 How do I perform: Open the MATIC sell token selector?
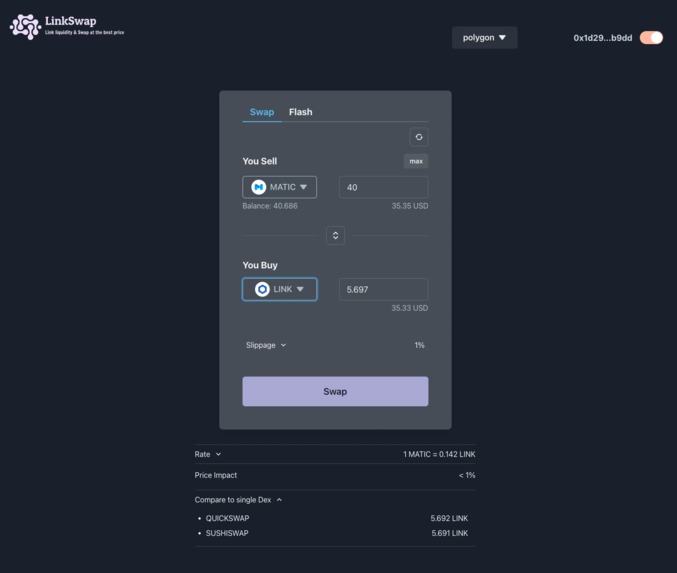pyautogui.click(x=279, y=187)
